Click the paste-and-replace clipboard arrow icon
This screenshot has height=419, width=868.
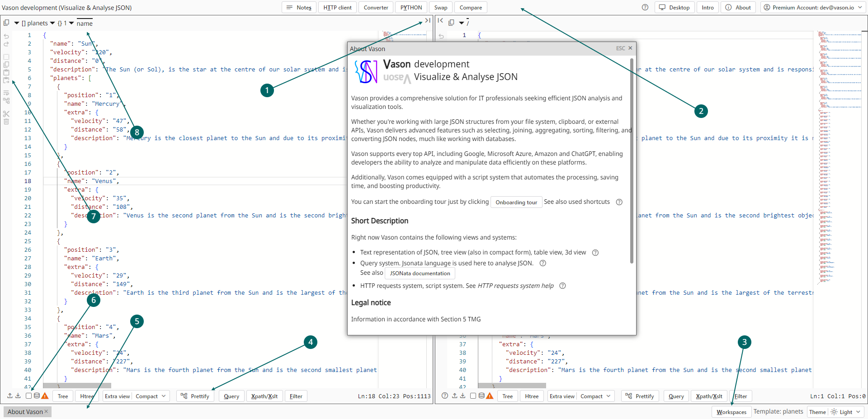click(x=6, y=80)
